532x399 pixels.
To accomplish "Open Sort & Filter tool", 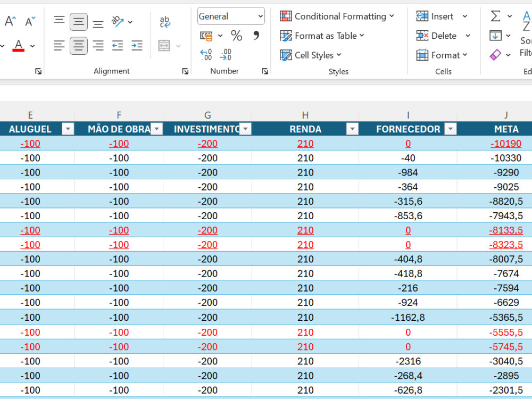I will pos(526,32).
